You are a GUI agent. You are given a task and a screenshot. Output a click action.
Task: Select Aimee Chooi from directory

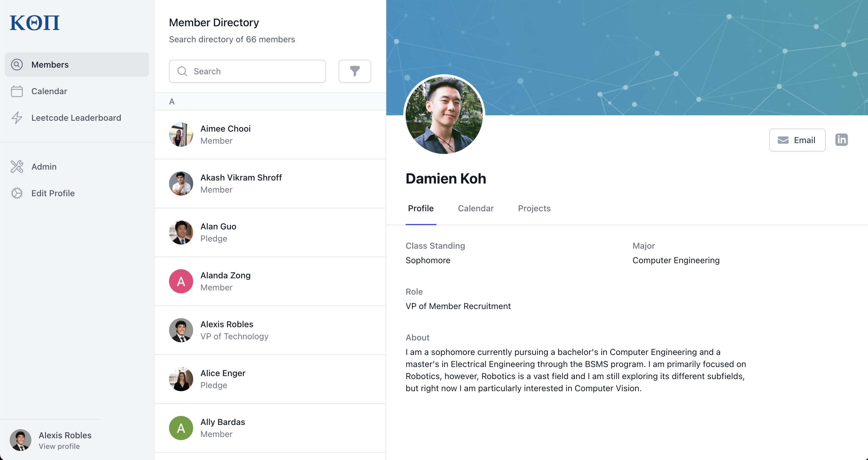coord(225,134)
